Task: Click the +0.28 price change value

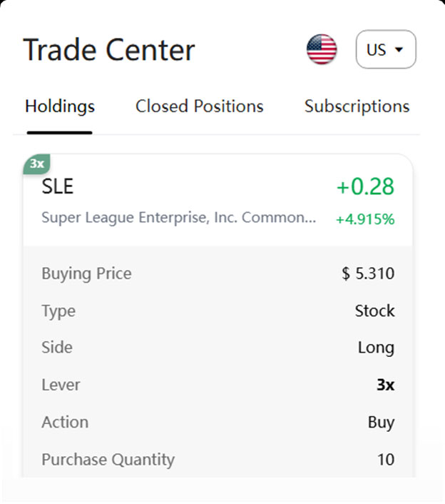Action: coord(365,186)
